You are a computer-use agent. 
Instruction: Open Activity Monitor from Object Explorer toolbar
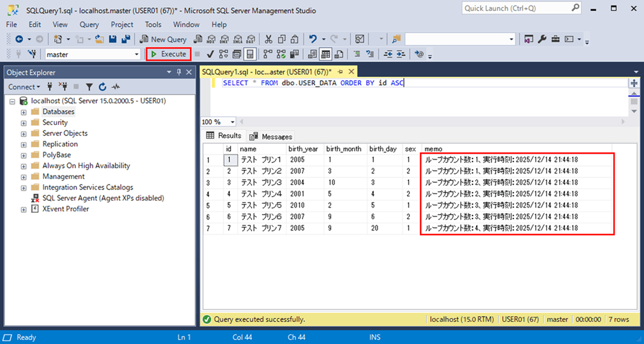116,87
